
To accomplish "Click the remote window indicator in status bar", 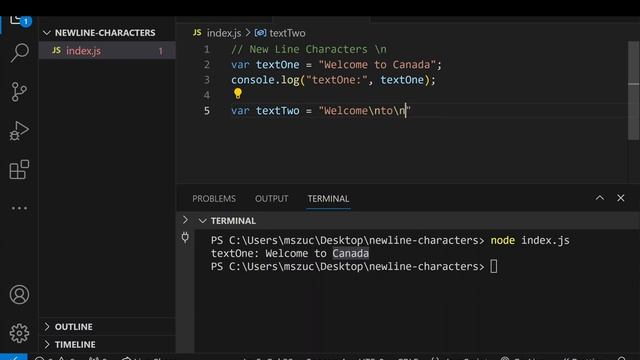I will 14,357.
